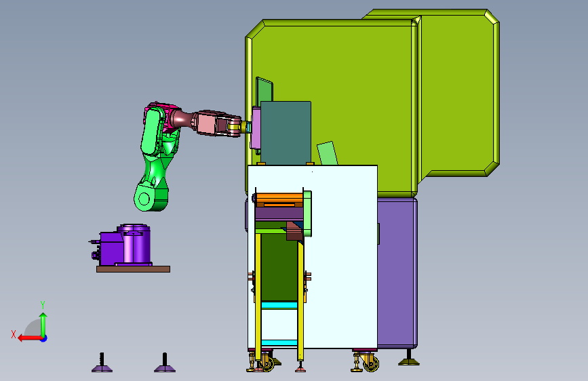The width and height of the screenshot is (588, 381).
Task: Select the dark green conveyor panel
Action: tap(279, 268)
